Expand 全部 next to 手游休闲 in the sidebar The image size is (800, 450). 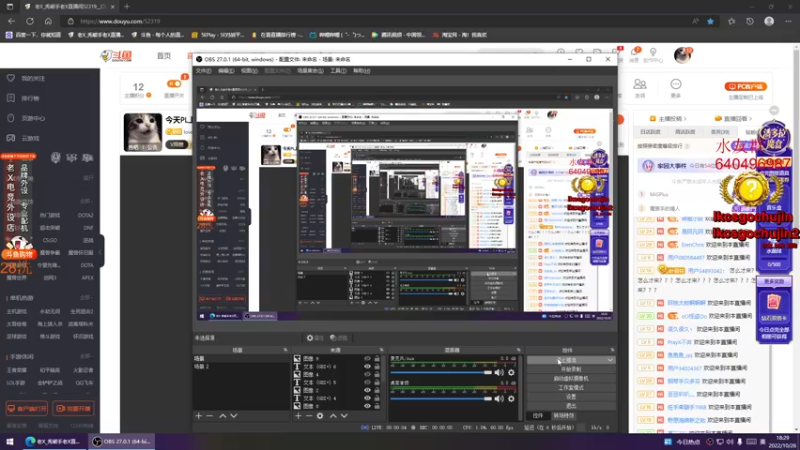86,356
